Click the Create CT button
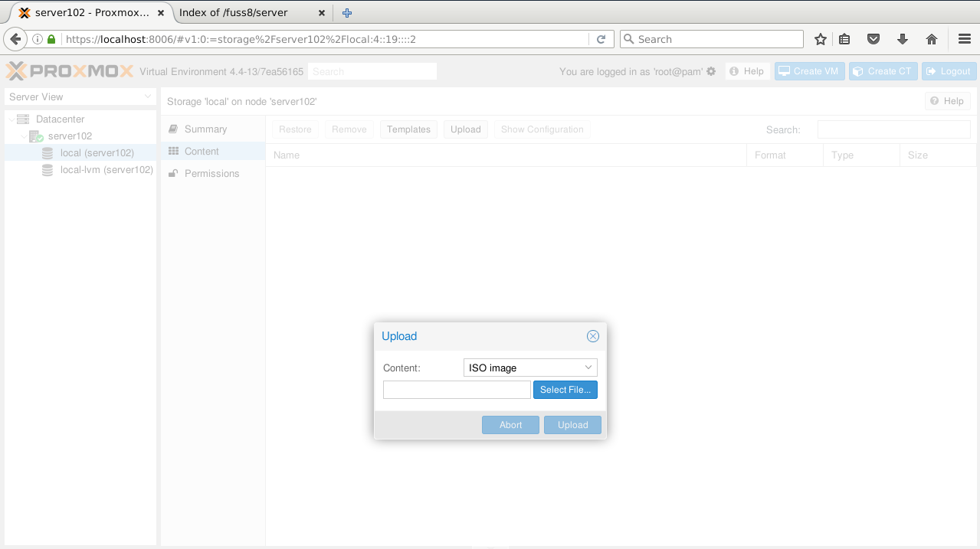Screen dimensions: 980x549 click(x=883, y=71)
